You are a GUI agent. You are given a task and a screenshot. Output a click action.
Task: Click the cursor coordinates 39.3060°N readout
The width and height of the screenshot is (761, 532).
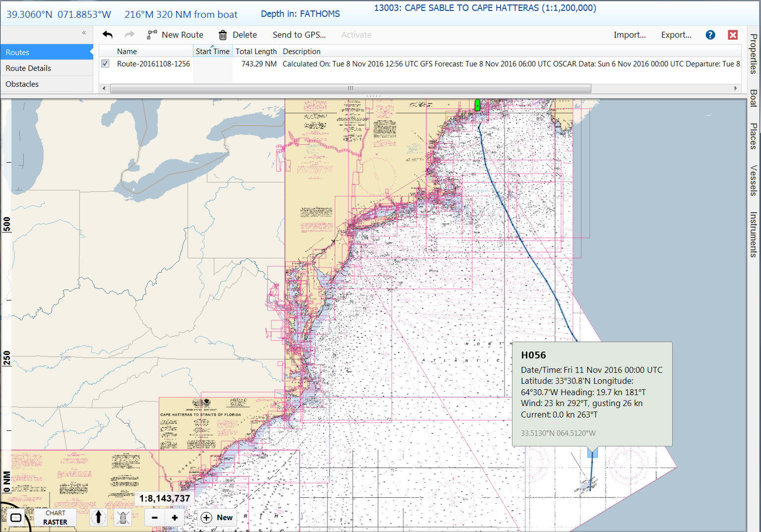[x=59, y=14]
